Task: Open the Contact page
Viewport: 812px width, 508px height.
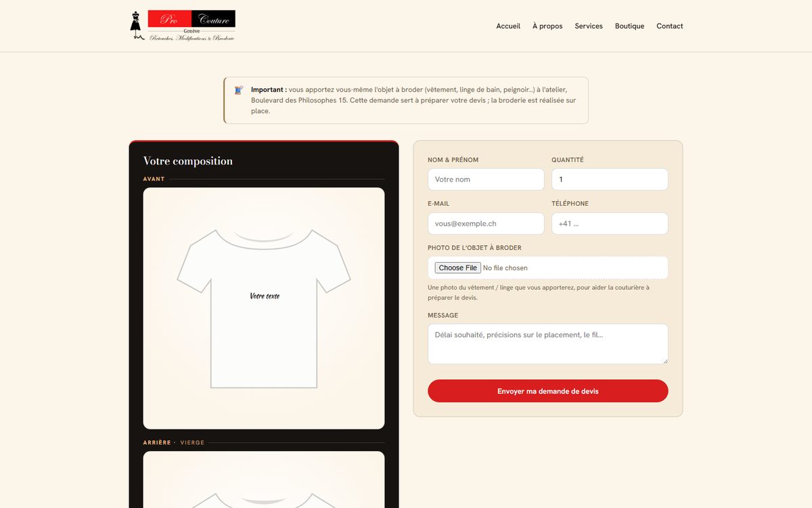Action: [x=670, y=26]
